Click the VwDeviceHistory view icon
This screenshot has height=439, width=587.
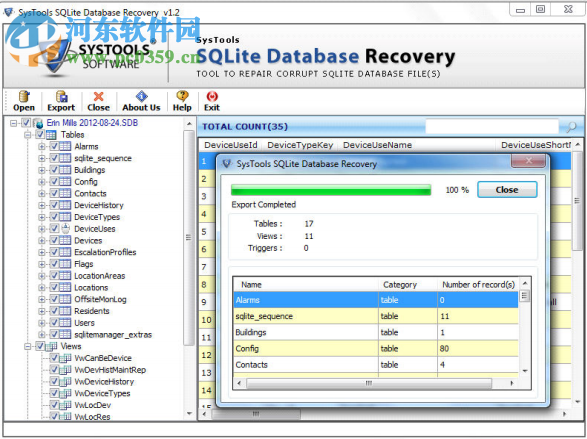tap(65, 382)
